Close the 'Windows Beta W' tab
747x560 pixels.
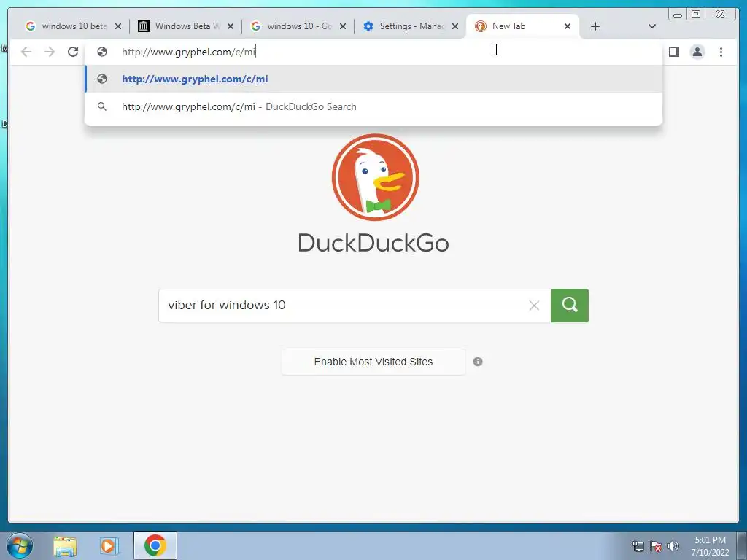coord(231,26)
